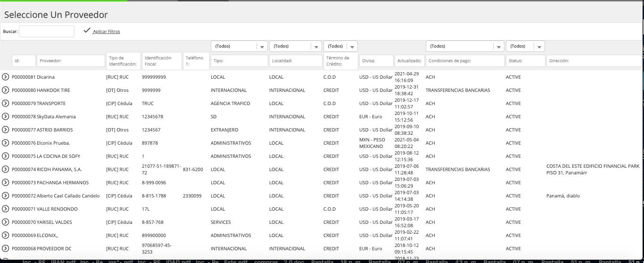Choose the arrow icon for LA COCINA DE SOFY
The image size is (644, 263).
click(x=5, y=156)
